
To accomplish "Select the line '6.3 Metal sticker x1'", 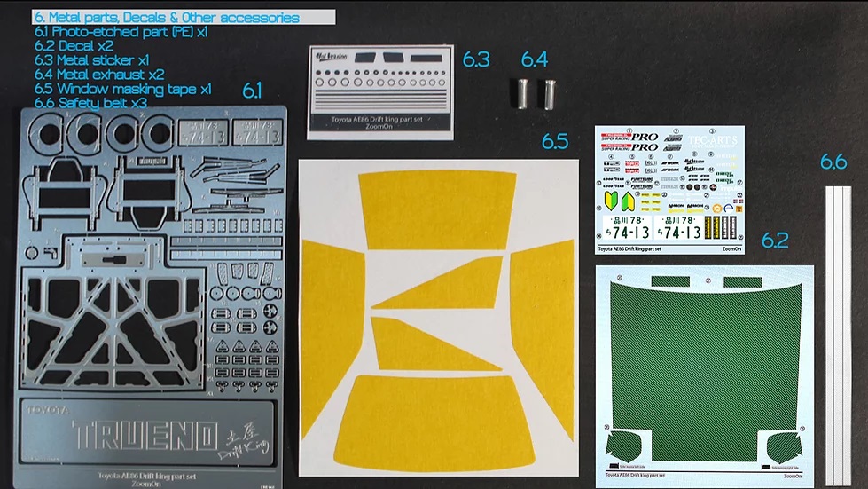I will pyautogui.click(x=92, y=59).
